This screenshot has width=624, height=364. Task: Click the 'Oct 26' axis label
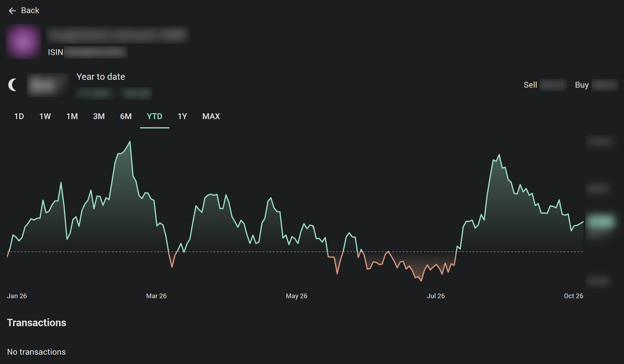(x=573, y=296)
